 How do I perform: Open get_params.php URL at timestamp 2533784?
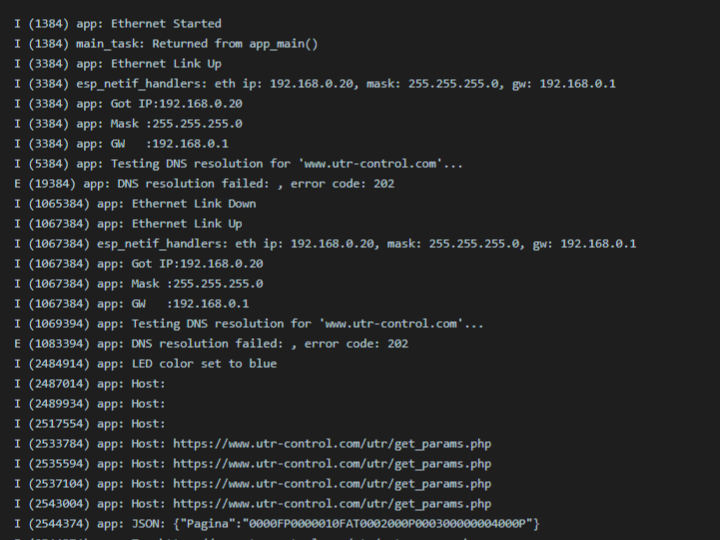tap(332, 444)
